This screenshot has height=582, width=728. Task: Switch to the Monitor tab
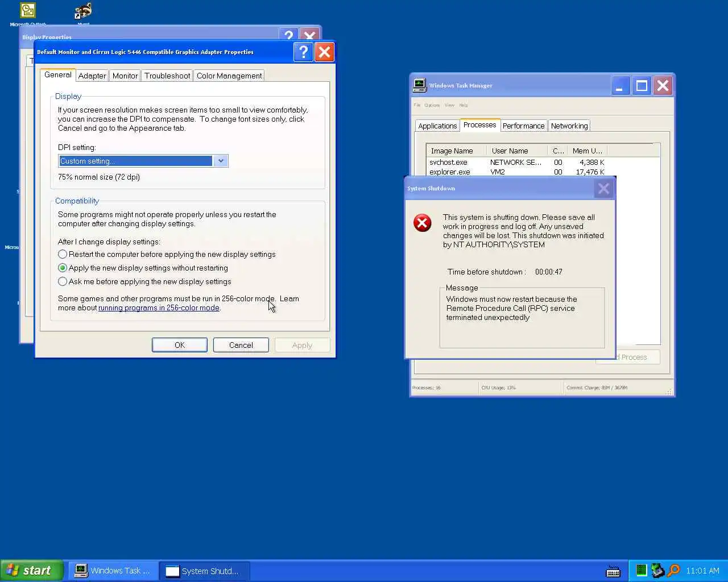pyautogui.click(x=125, y=76)
